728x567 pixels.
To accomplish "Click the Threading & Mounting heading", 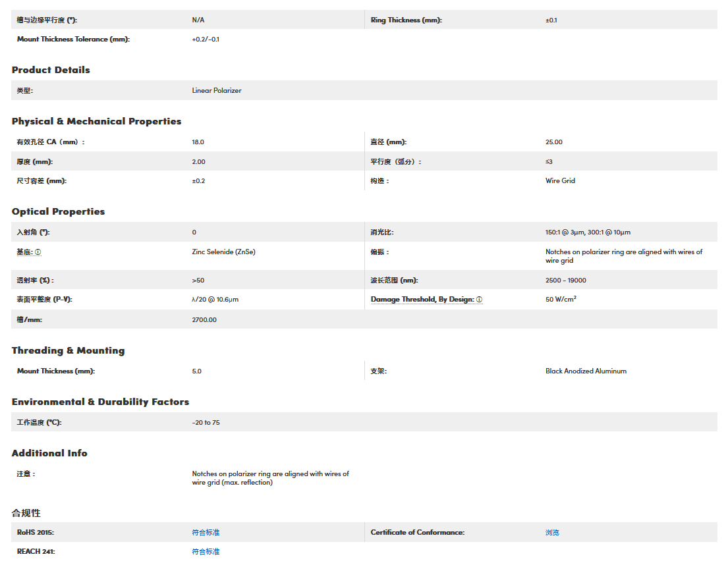I will pos(68,350).
